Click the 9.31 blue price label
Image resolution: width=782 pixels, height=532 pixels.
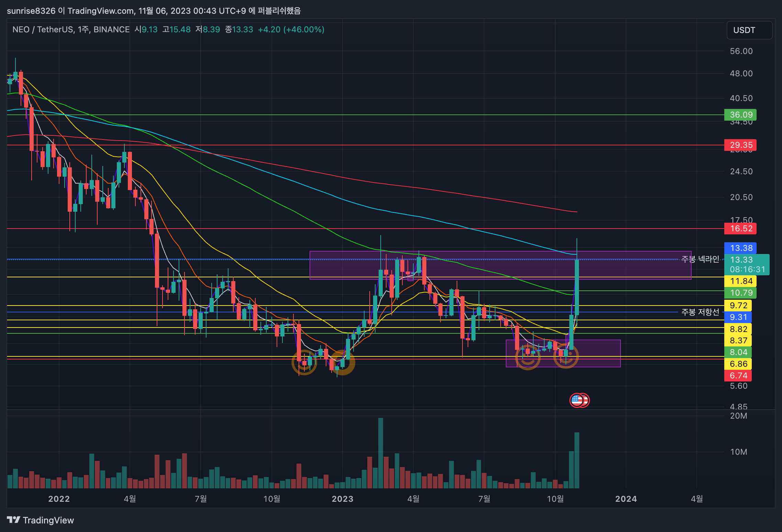tap(738, 317)
